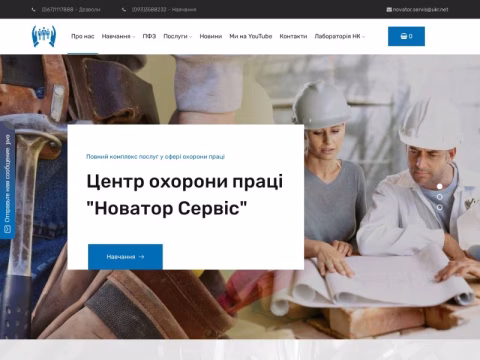
Task: Go to the ПФЗ menu item
Action: click(149, 36)
